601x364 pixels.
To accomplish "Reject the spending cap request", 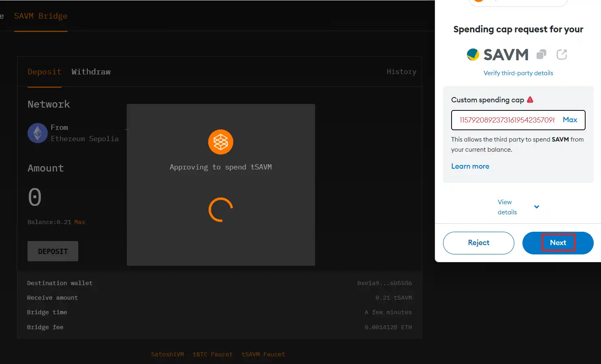I will 478,243.
